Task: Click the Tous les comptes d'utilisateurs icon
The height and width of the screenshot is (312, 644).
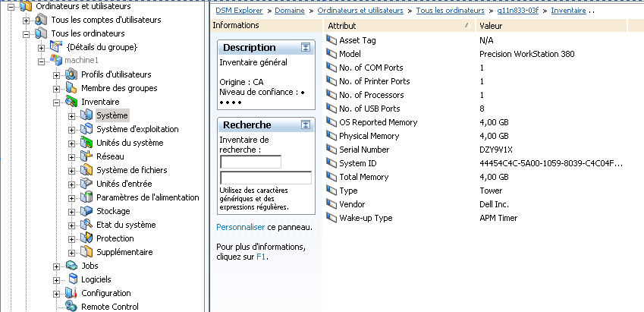Action: [x=41, y=20]
